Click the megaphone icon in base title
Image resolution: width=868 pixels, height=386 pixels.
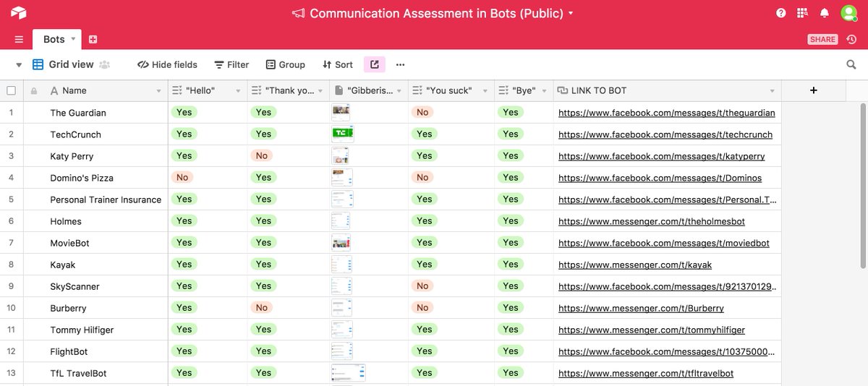pos(298,13)
